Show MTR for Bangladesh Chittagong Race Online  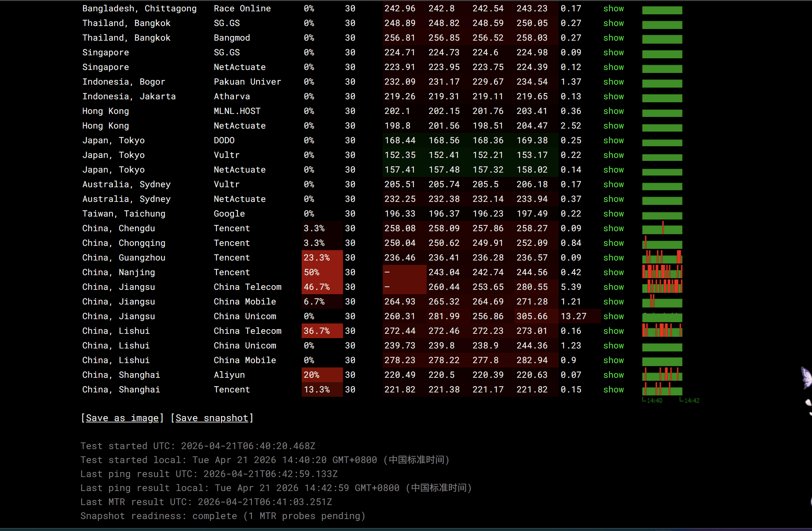pos(613,9)
